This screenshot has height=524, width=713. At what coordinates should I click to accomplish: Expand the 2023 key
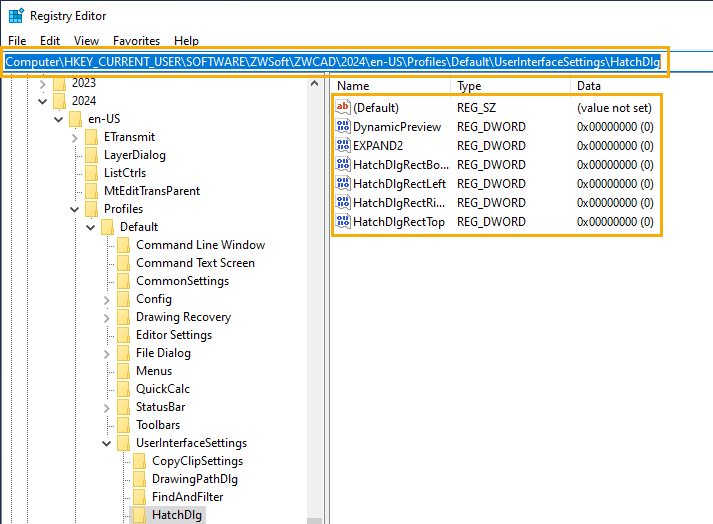pos(43,84)
